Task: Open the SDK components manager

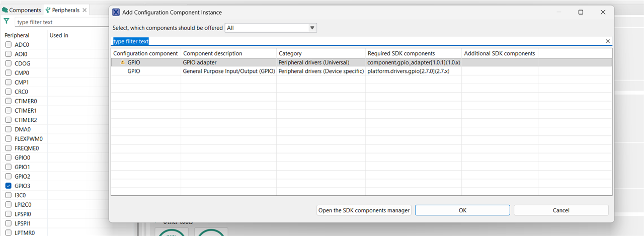Action: click(x=364, y=210)
